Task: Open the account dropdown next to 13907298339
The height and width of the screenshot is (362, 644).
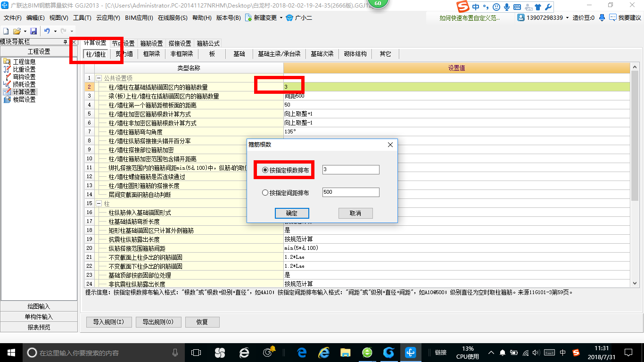Action: [x=567, y=18]
